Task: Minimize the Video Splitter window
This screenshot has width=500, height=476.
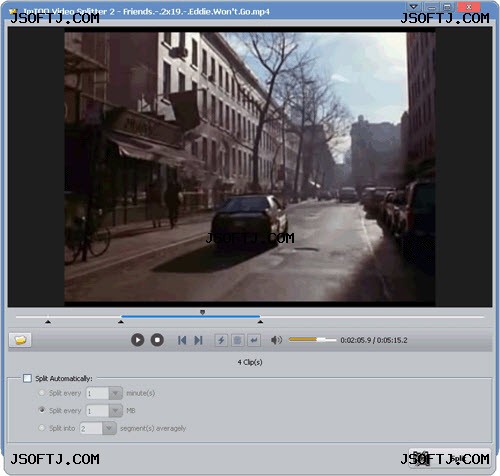Action: point(431,7)
